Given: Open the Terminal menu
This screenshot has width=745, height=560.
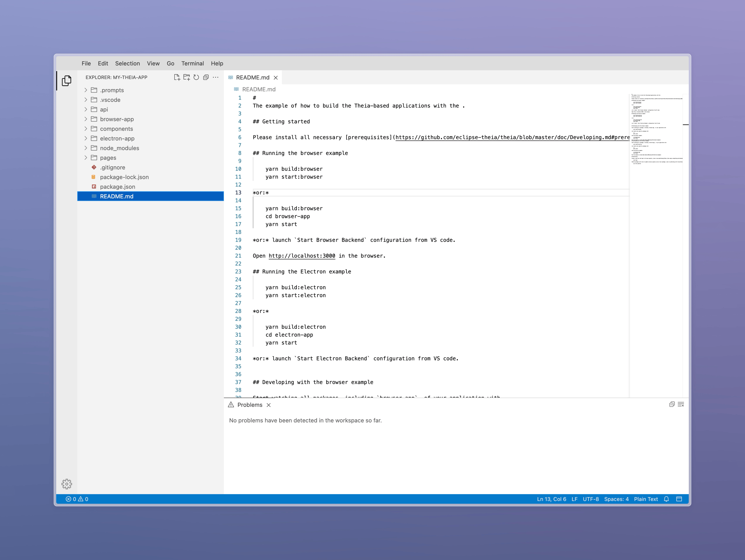Looking at the screenshot, I should point(193,63).
